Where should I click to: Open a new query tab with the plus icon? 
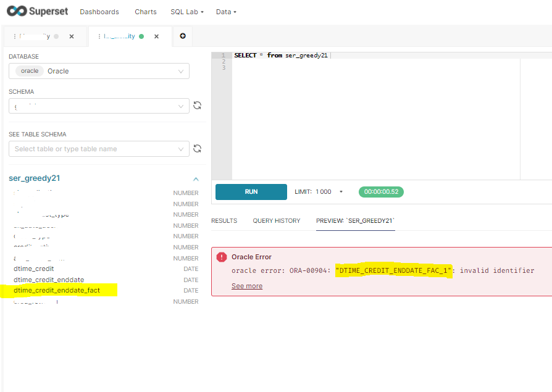pos(182,36)
